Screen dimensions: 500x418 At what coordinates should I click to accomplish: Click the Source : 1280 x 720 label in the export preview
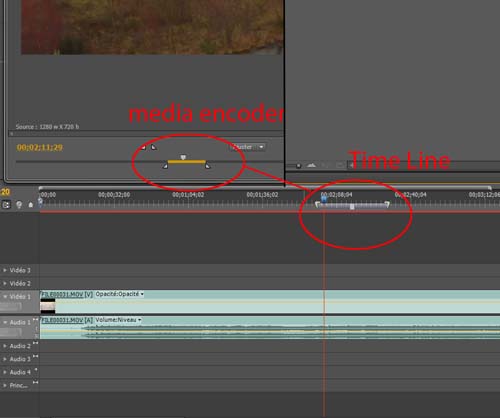coord(47,127)
